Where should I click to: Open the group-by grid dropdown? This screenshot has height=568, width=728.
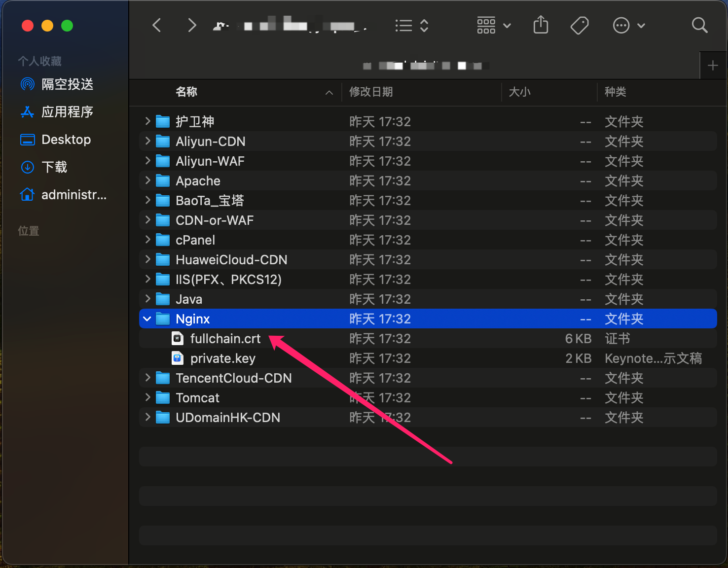point(493,26)
